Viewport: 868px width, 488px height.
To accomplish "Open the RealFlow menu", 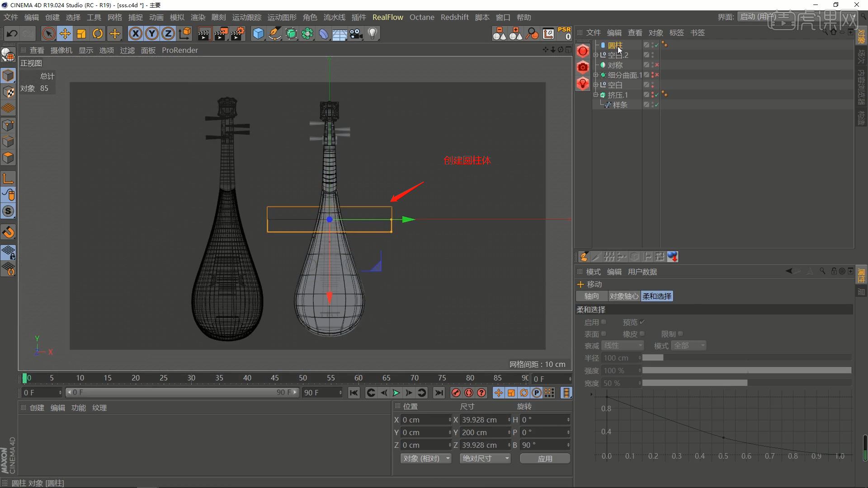I will coord(387,17).
